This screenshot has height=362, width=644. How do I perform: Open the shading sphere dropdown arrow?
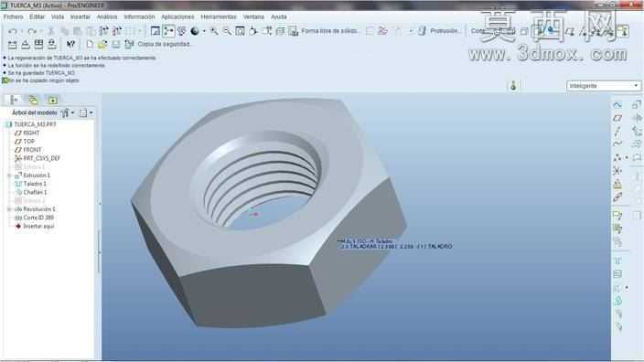203,31
